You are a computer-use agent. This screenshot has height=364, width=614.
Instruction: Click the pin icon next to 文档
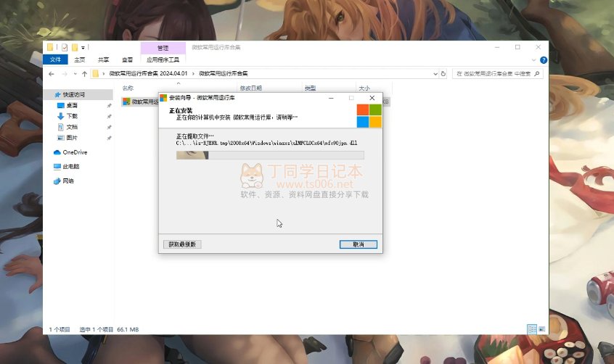[x=110, y=127]
